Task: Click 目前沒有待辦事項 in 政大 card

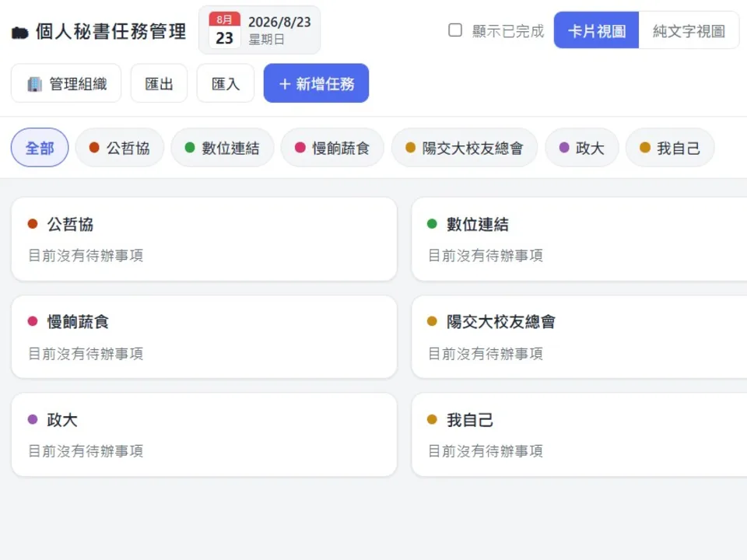Action: (86, 451)
